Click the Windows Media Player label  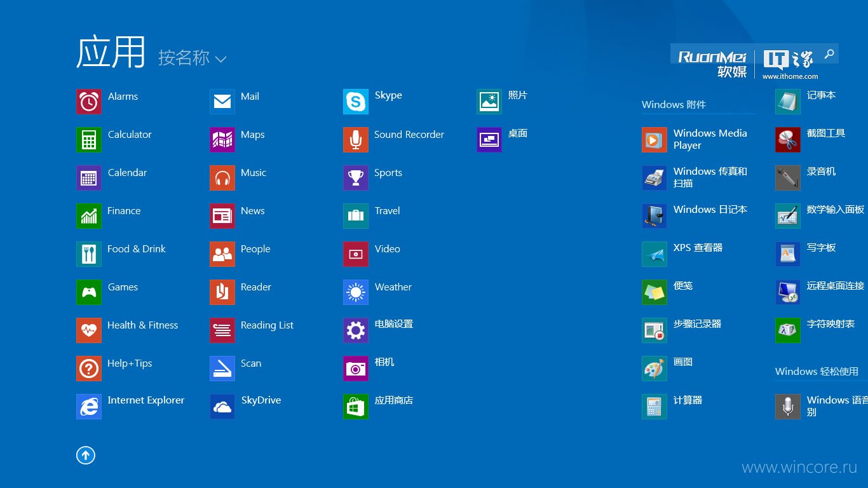(710, 139)
